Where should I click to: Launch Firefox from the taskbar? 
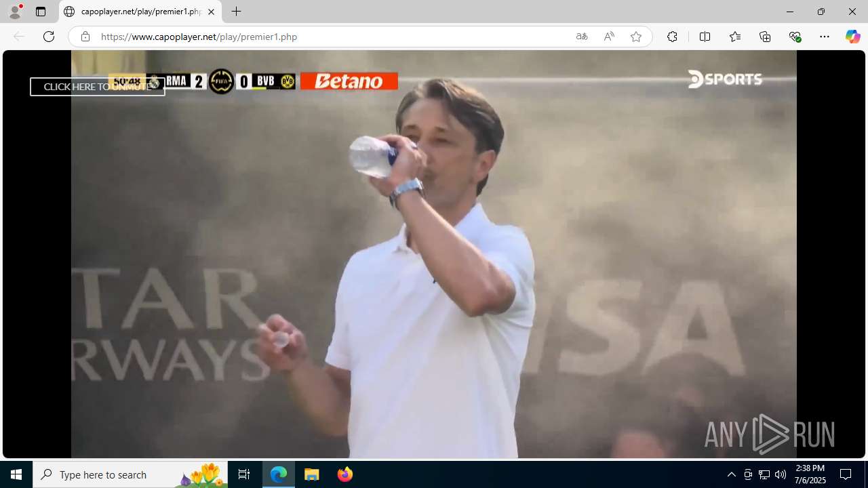(x=344, y=474)
